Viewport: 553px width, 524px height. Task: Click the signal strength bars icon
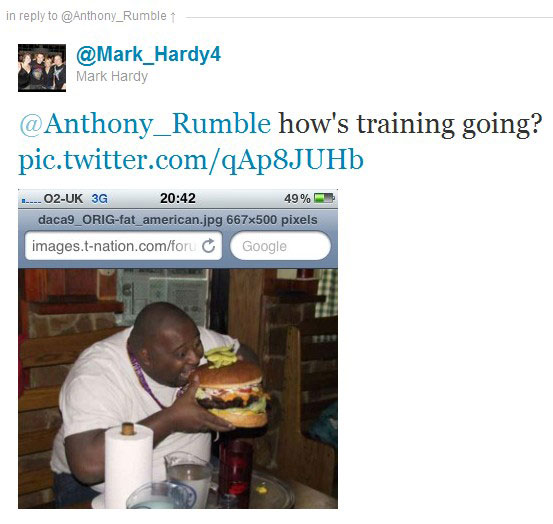pyautogui.click(x=31, y=201)
